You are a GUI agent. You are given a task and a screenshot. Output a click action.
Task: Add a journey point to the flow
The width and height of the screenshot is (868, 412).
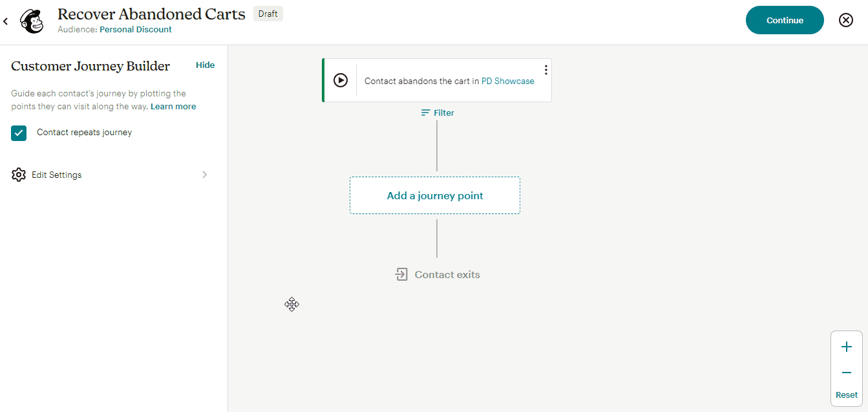[x=434, y=195]
